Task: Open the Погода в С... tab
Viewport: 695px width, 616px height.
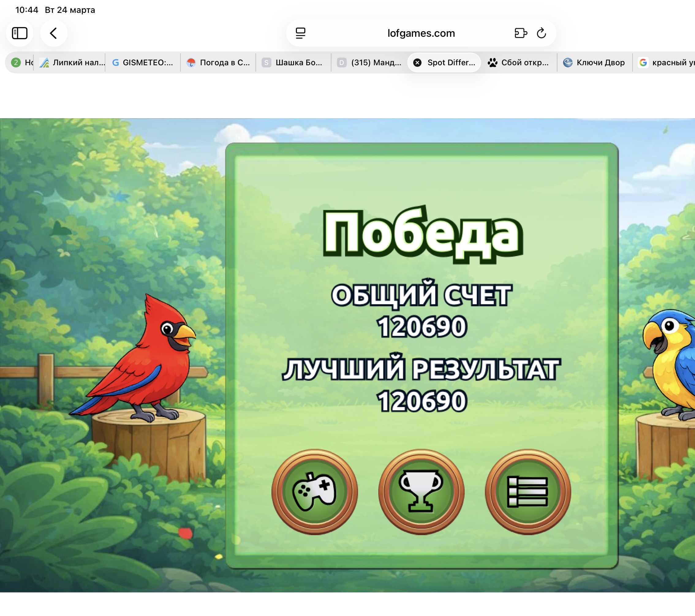Action: click(x=218, y=62)
